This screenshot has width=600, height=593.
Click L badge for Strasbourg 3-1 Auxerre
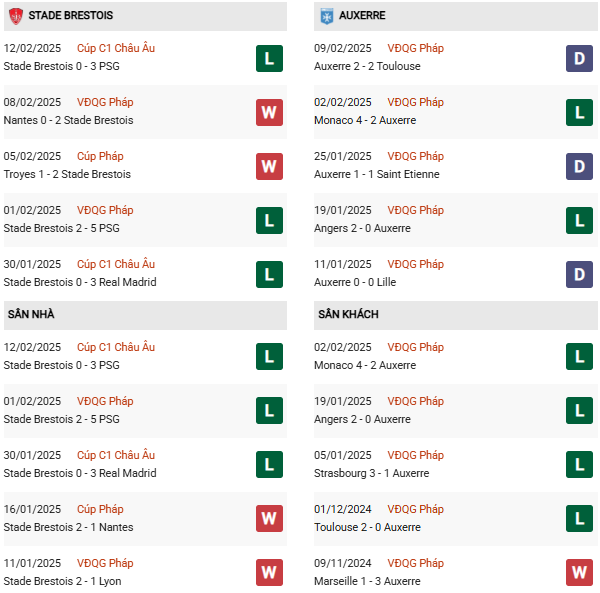pos(579,464)
